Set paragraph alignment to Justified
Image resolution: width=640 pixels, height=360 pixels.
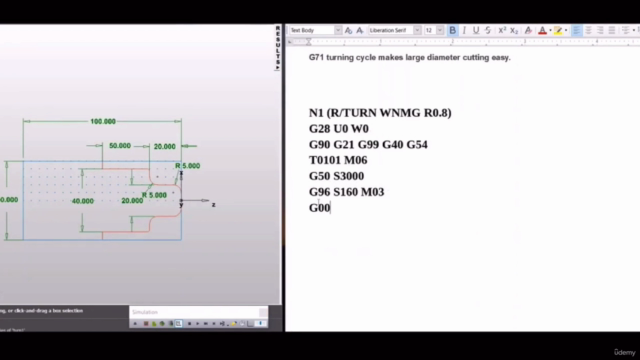[612, 30]
